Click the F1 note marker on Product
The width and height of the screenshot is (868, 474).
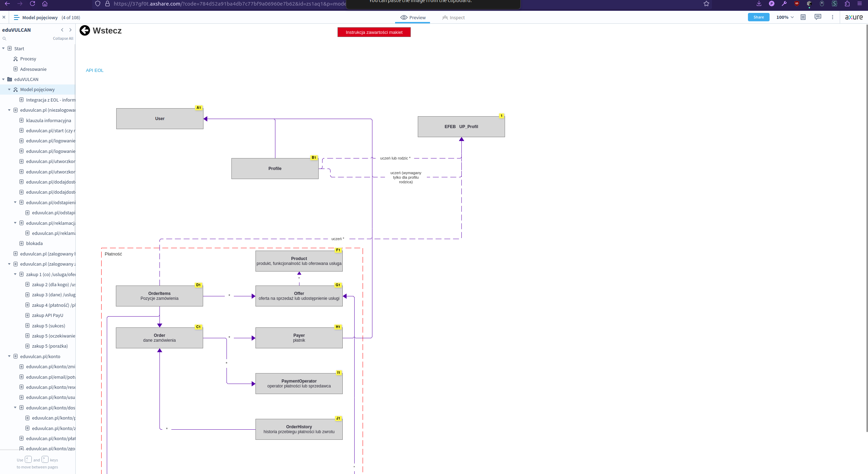point(338,250)
